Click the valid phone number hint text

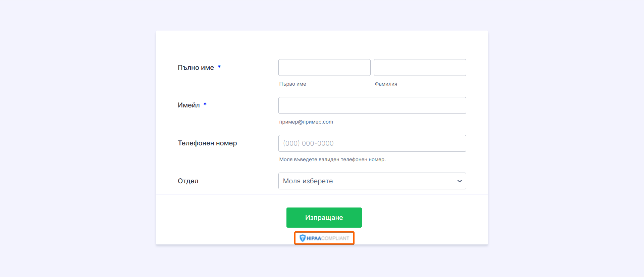[x=332, y=159]
